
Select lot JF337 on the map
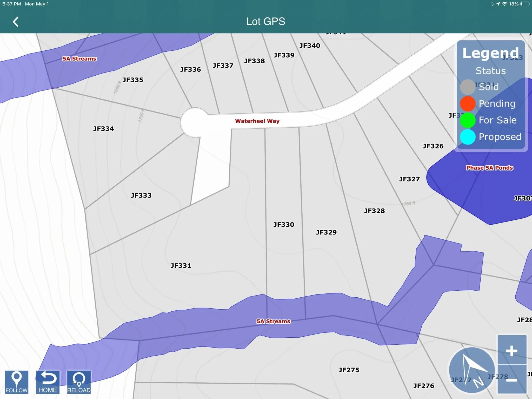(x=223, y=65)
